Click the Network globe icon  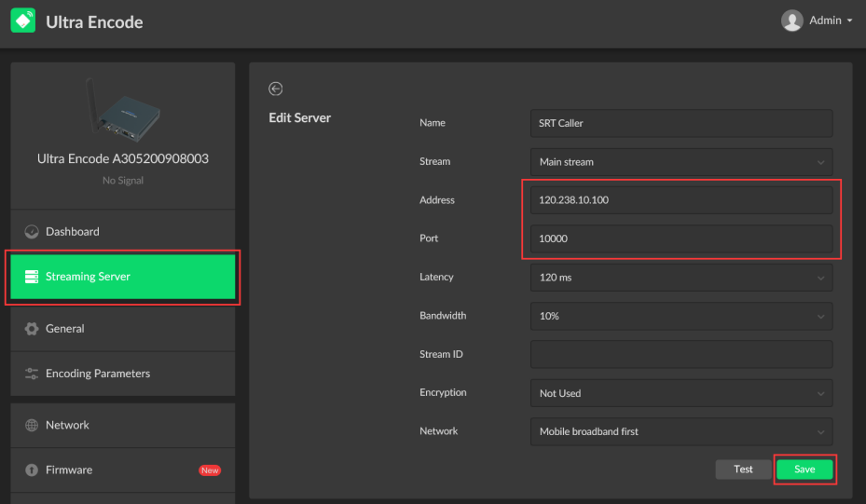coord(32,426)
